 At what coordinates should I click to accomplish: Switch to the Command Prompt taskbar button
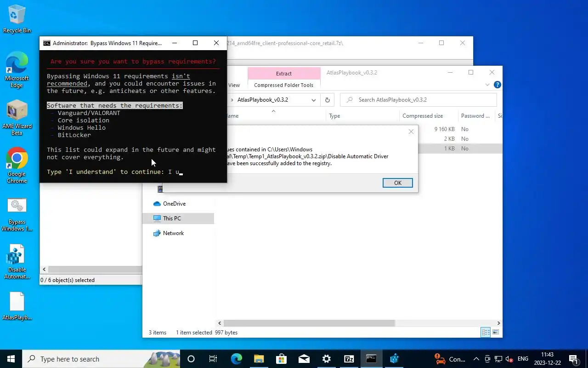tap(371, 359)
